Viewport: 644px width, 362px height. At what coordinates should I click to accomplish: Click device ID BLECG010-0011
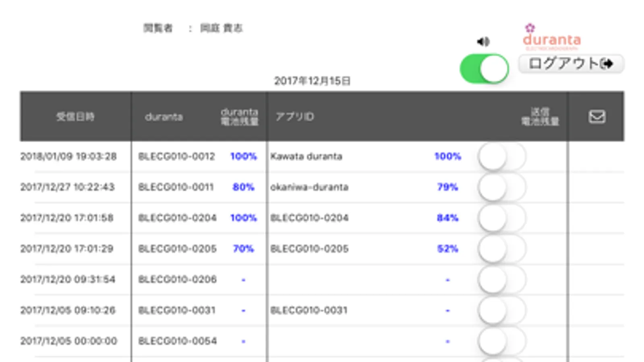[176, 187]
